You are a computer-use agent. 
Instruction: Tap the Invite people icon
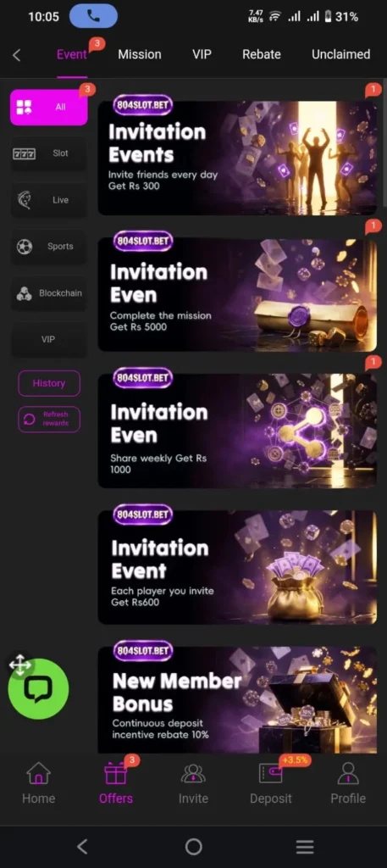tap(193, 773)
